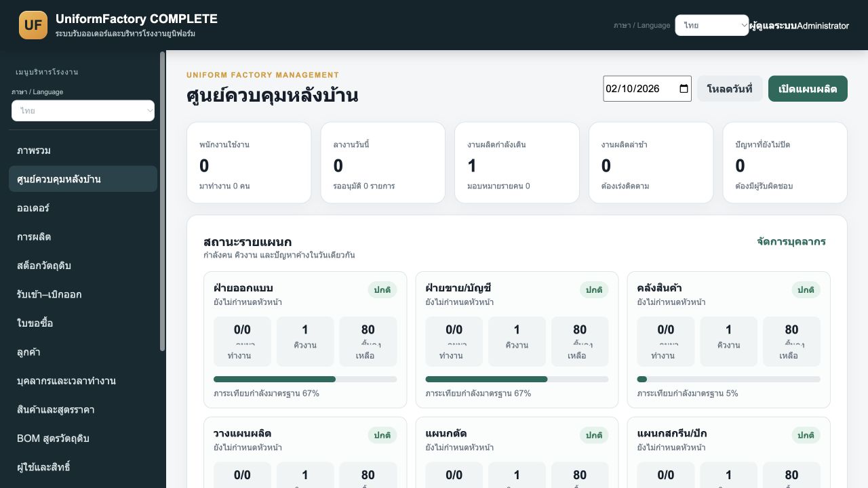
Task: Click ฝ่ายขาย/บัญชี department title
Action: 458,288
